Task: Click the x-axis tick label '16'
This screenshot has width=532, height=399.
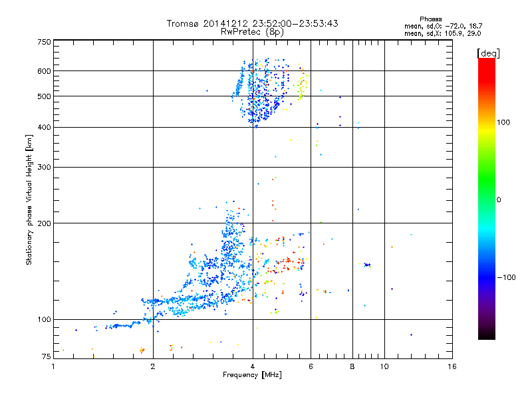Action: coord(452,366)
